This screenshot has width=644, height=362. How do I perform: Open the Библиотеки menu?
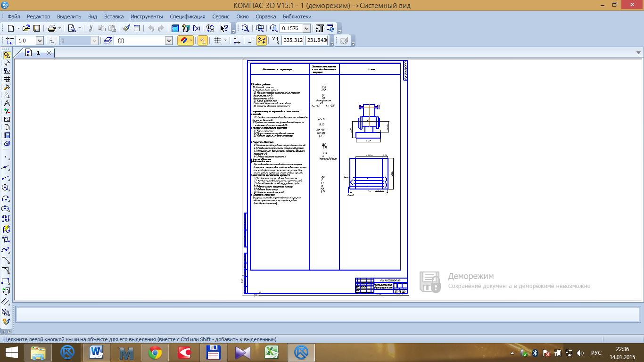(x=297, y=16)
